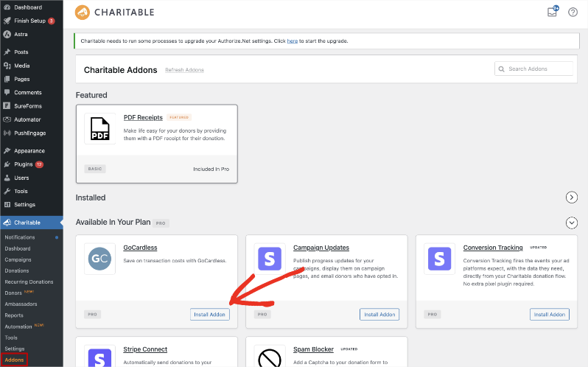The height and width of the screenshot is (367, 588).
Task: Open Charitable Donations submenu item
Action: tap(16, 270)
